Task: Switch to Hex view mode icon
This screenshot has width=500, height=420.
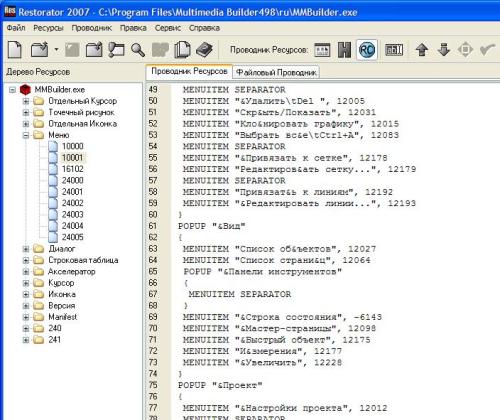Action: [x=344, y=50]
